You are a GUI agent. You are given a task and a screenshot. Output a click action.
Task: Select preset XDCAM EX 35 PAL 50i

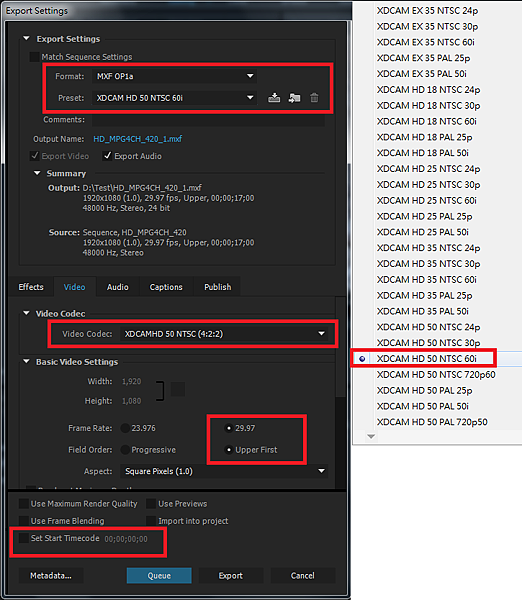422,73
